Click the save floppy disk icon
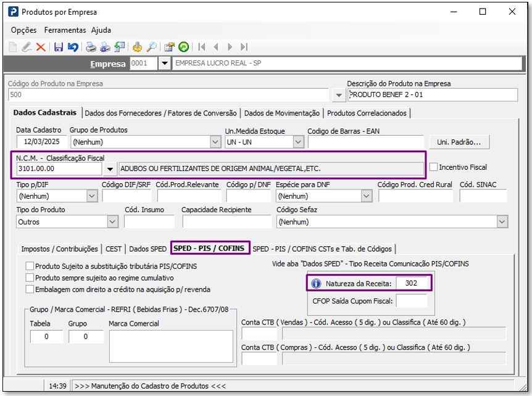Viewport: 532px width, 396px height. 59,47
